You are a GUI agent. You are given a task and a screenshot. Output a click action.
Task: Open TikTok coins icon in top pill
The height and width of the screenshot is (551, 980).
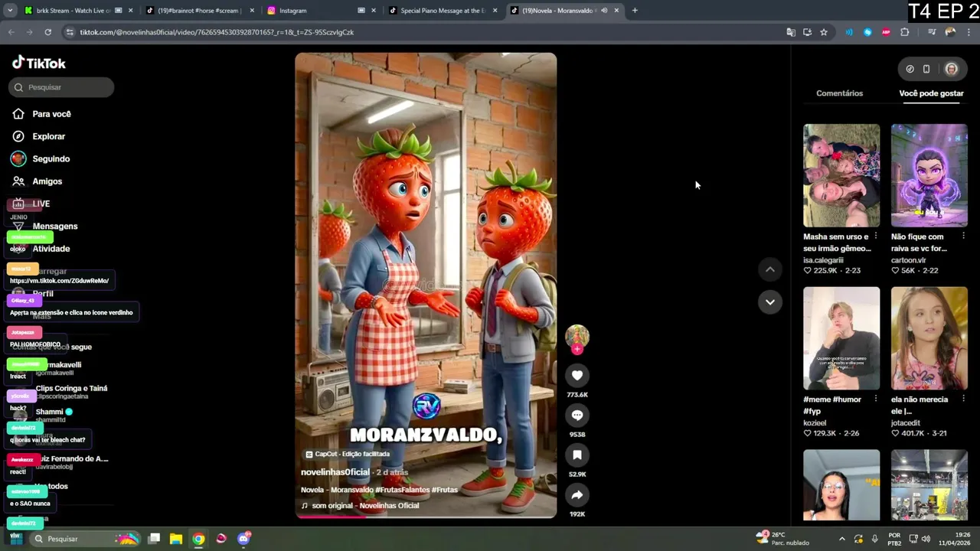pyautogui.click(x=910, y=69)
